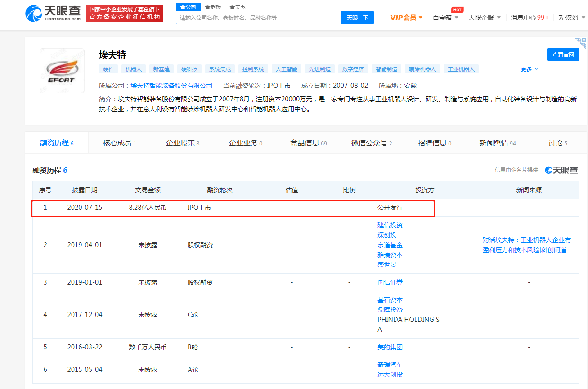Screen dimensions: 588x389
Task: Open the 国信证券 investor link
Action: pos(390,282)
